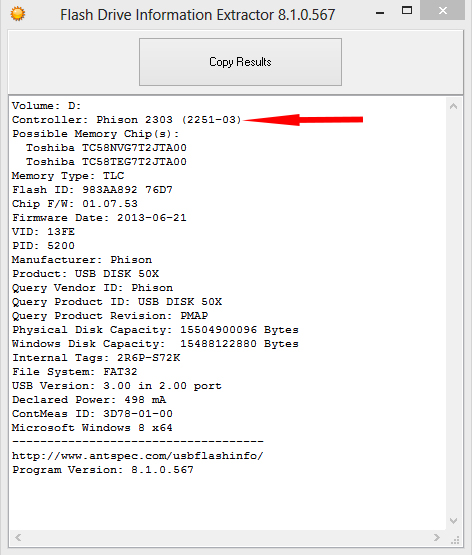Click the resize grip in bottom corner
Screen dimensions: 472x555
455,540
